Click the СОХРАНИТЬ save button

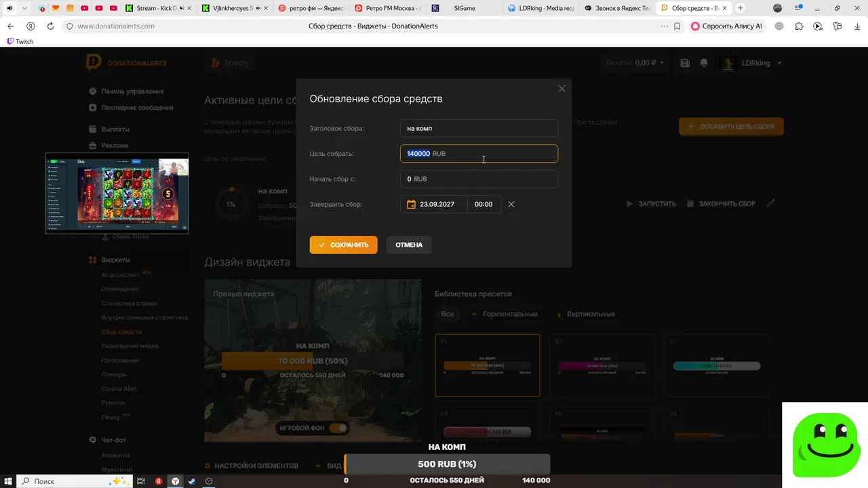[x=343, y=245]
